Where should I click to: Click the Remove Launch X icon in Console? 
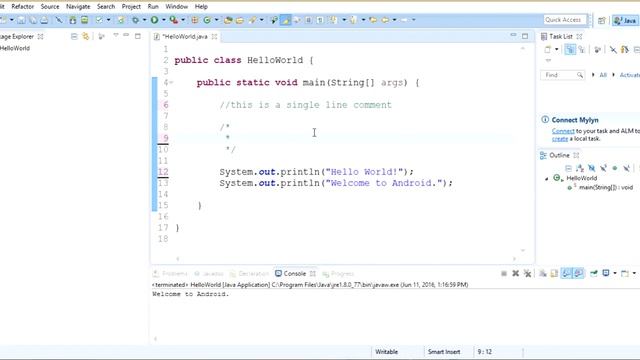[x=516, y=273]
